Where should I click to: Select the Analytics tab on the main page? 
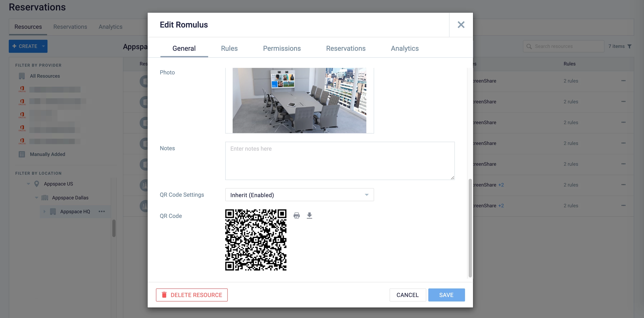coord(110,27)
